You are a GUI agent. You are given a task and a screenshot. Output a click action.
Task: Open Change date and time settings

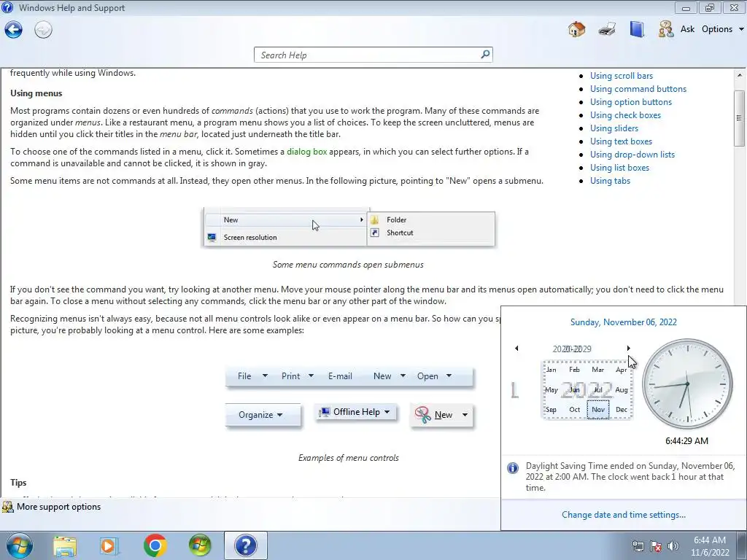tap(623, 515)
